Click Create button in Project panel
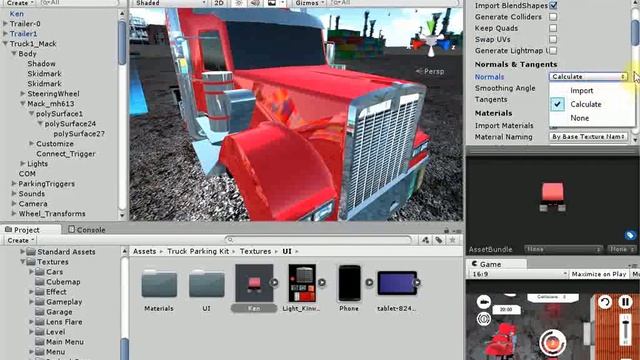Viewport: 640px width, 360px height. (x=20, y=240)
